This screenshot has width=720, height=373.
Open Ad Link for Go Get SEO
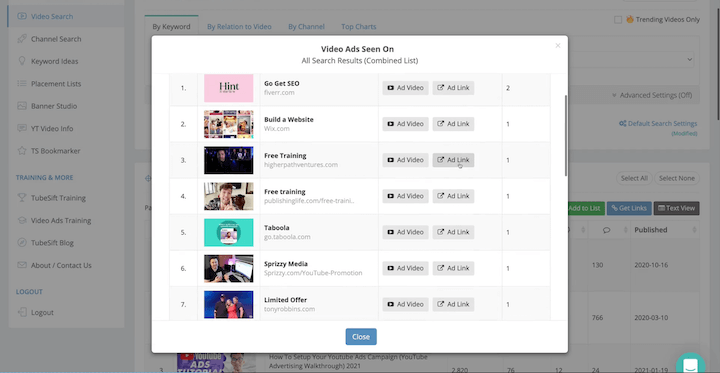pos(453,88)
